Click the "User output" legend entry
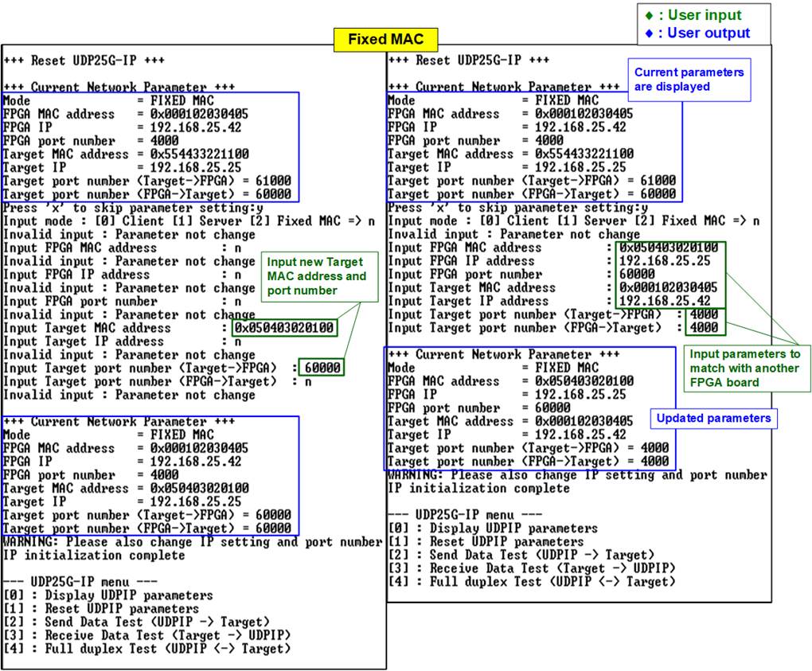This screenshot has width=812, height=671. (698, 33)
